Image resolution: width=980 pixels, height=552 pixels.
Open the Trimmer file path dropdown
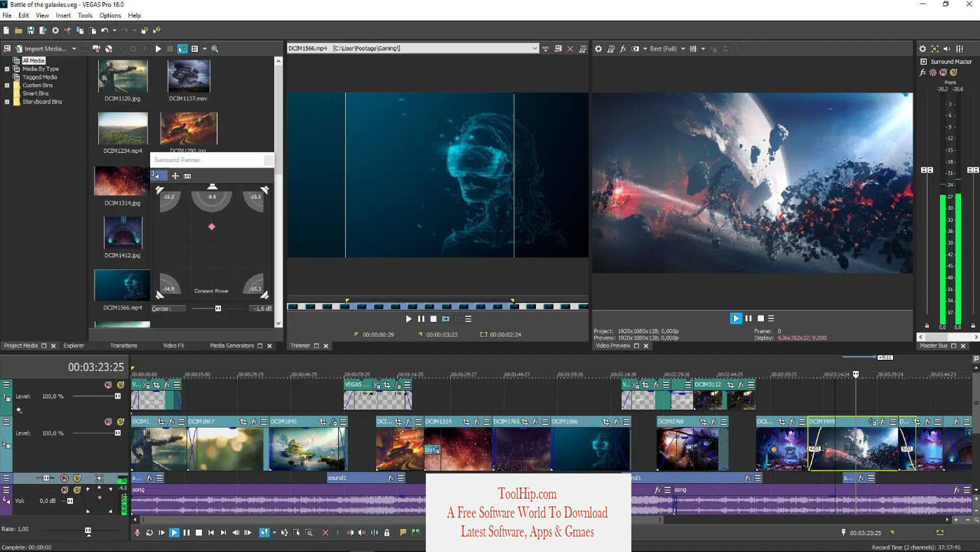coord(535,48)
